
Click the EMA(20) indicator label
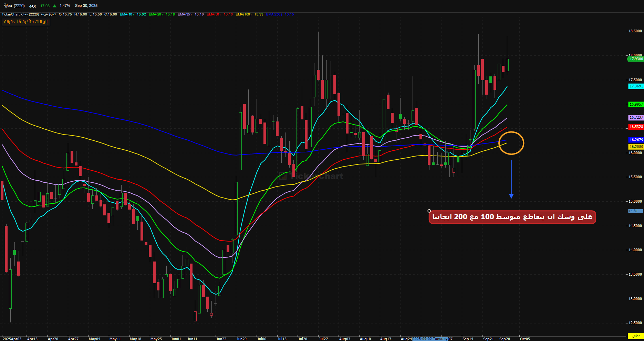156,14
